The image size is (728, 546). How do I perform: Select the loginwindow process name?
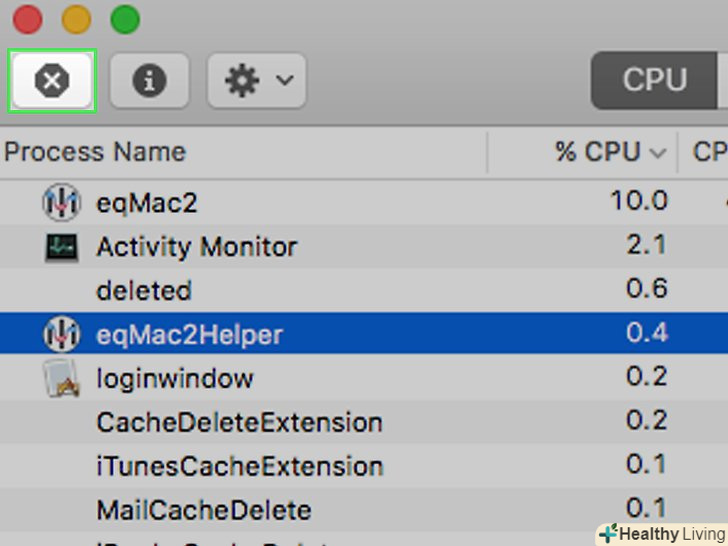175,379
